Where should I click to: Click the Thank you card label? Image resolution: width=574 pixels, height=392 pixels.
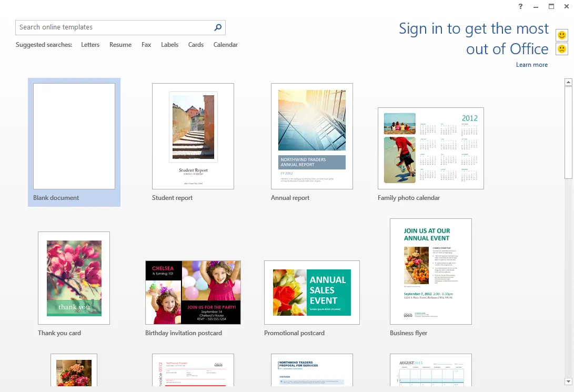[59, 333]
